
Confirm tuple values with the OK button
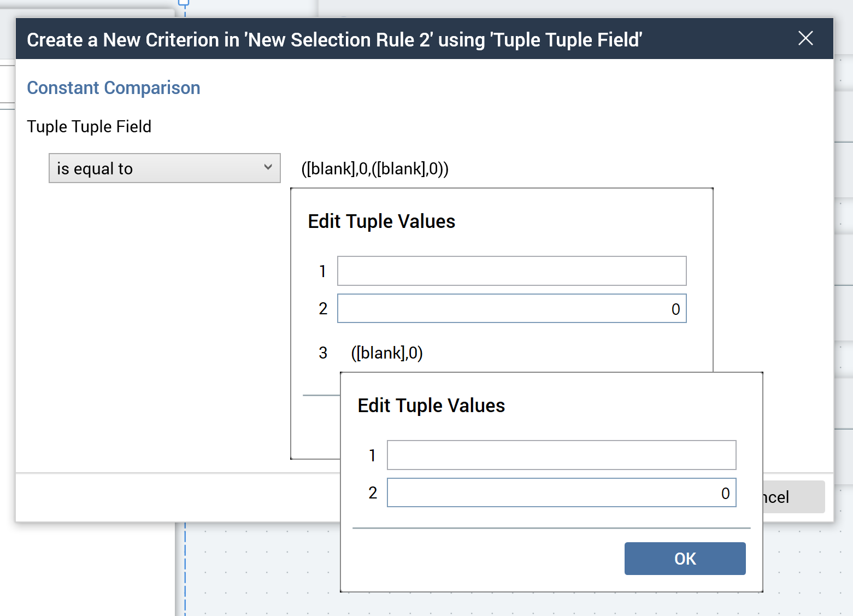[685, 559]
